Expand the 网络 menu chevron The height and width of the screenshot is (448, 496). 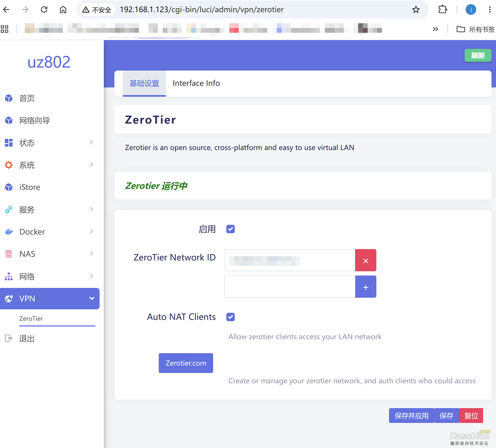[92, 276]
